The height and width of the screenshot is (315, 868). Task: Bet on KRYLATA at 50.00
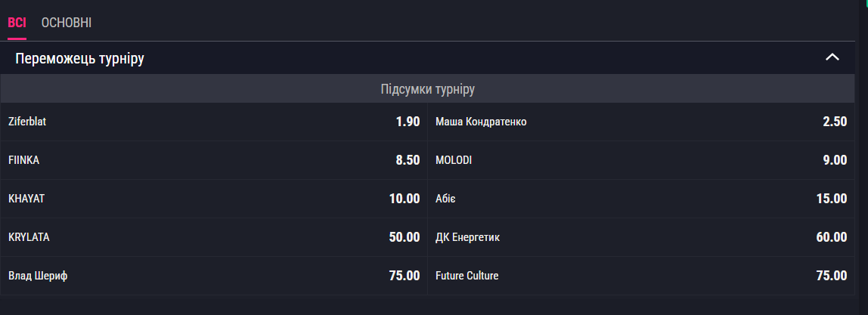214,237
